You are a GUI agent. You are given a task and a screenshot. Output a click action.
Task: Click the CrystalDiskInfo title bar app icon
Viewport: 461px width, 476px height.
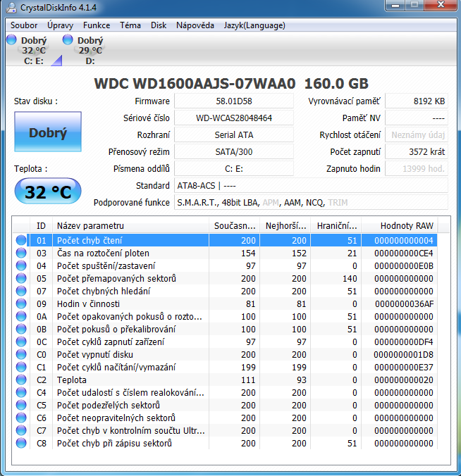[x=11, y=7]
